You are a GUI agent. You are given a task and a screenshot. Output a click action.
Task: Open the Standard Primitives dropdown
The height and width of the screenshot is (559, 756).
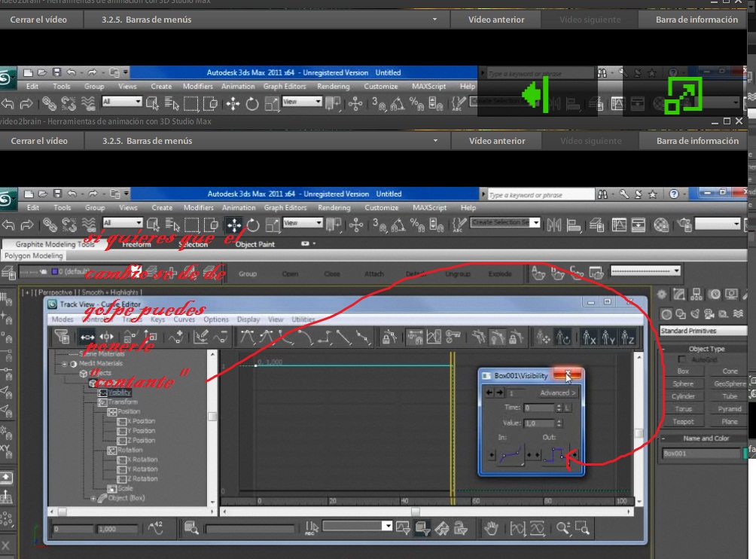coord(703,331)
